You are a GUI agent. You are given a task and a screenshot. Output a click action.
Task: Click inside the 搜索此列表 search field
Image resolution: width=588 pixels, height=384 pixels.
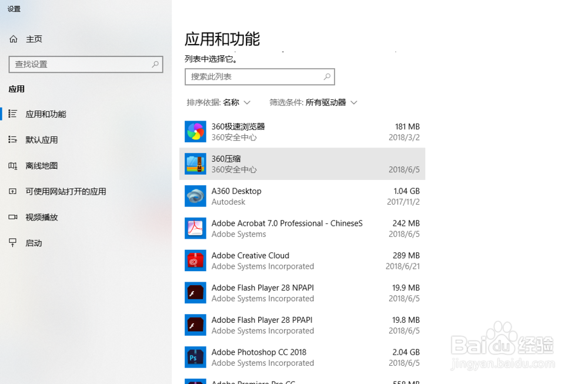[260, 77]
